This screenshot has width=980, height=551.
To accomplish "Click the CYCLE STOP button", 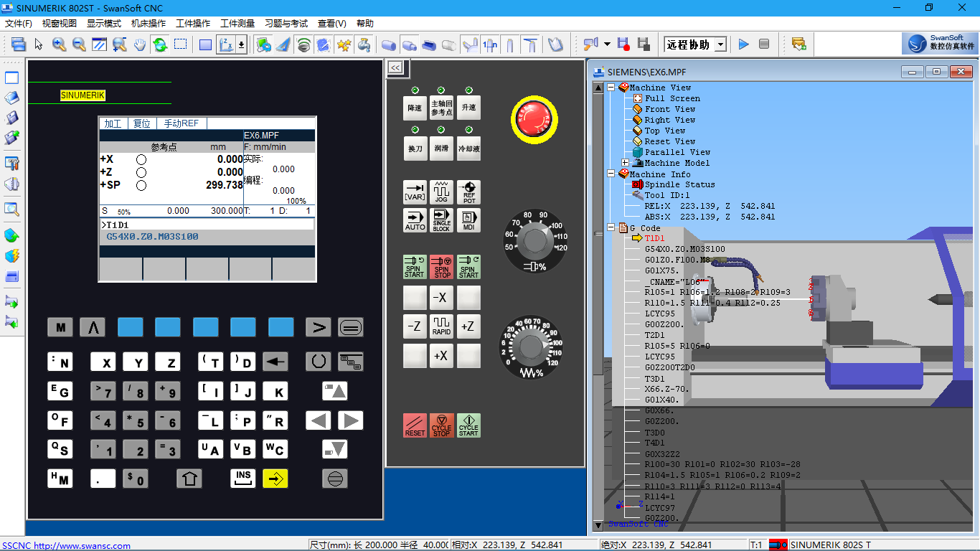I will pos(441,425).
